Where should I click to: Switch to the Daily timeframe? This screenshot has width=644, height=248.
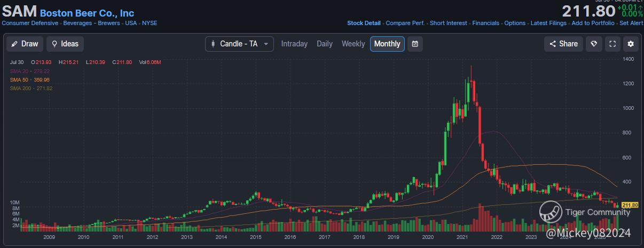pyautogui.click(x=325, y=44)
